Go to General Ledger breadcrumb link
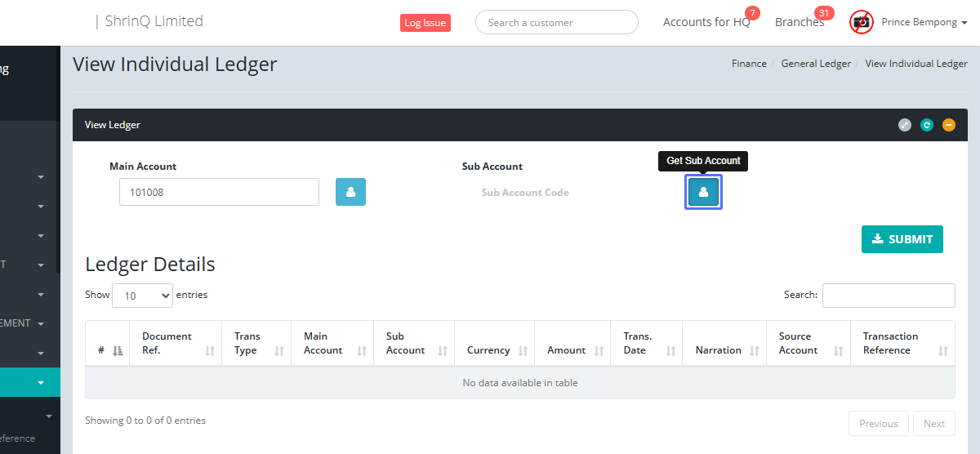 [816, 64]
